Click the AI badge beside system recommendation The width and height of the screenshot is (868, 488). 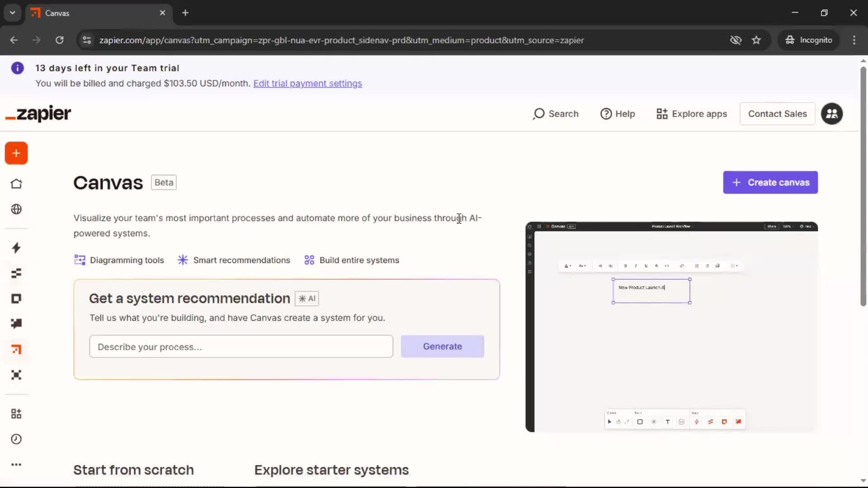[307, 299]
